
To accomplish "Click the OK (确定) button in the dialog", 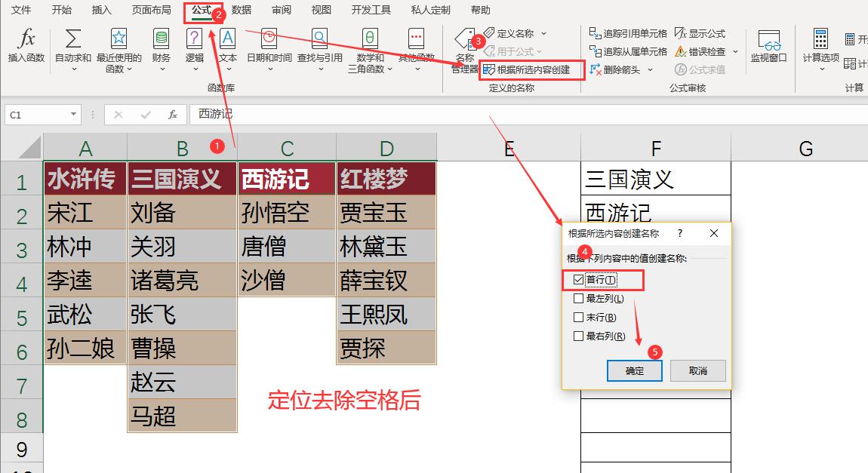I will tap(634, 370).
